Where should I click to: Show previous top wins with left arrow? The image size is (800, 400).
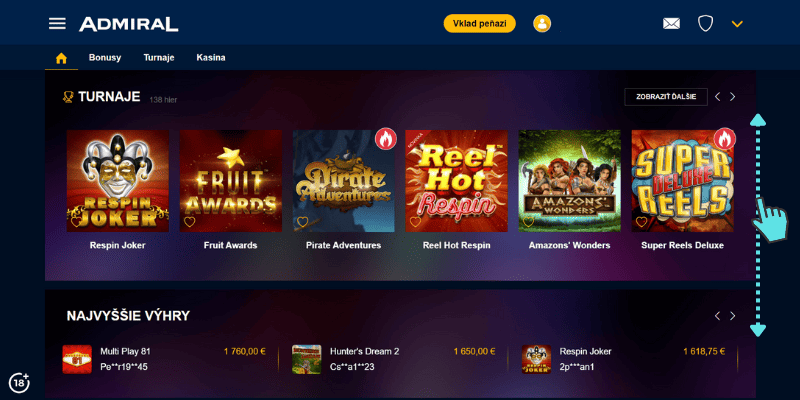pyautogui.click(x=717, y=316)
